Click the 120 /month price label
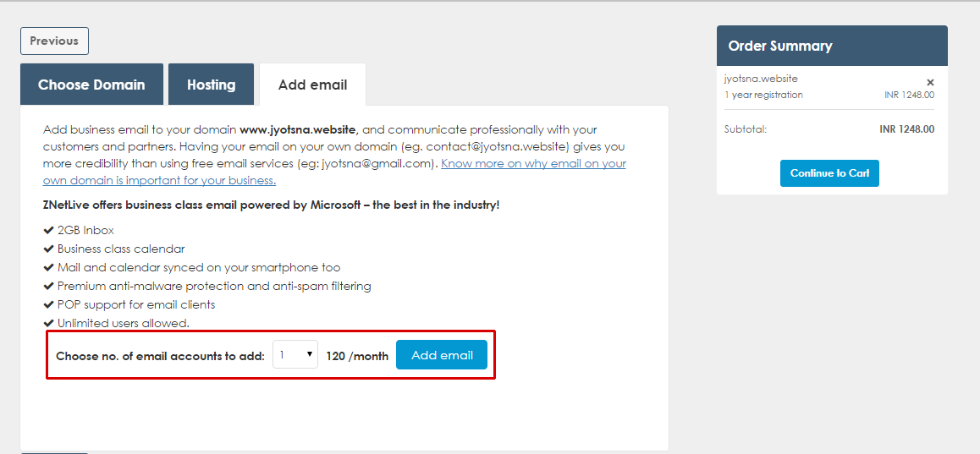Viewport: 980px width, 454px height. [x=357, y=356]
